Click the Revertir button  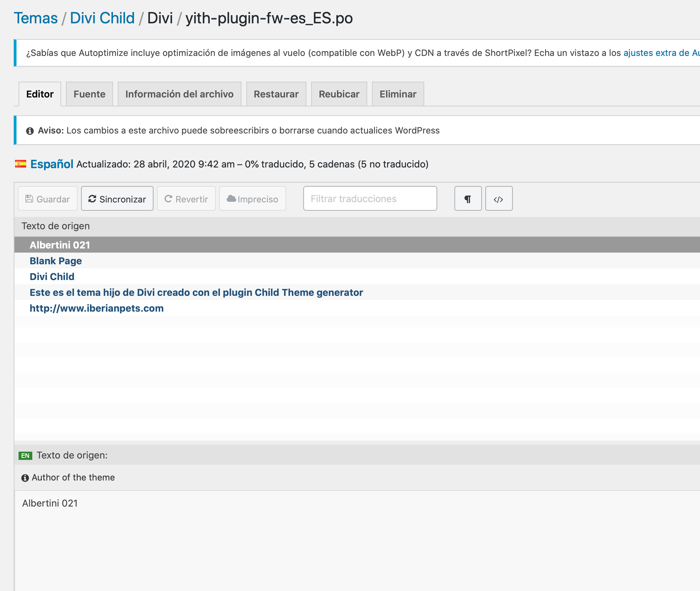(x=186, y=199)
